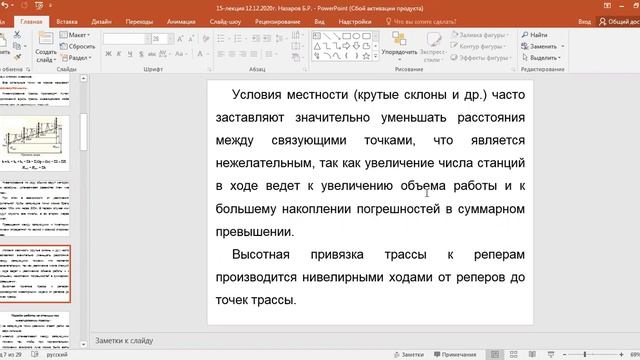Click the Сбросить reset button

coord(78,47)
